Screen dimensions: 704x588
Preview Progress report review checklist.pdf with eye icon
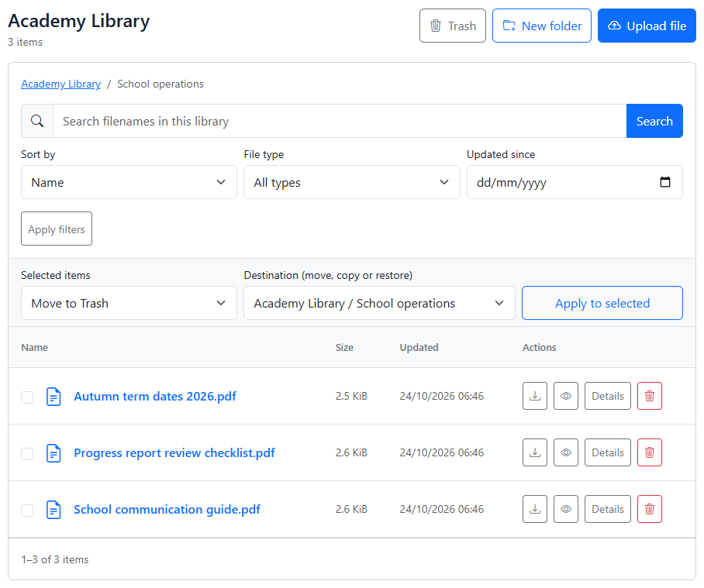coord(566,452)
